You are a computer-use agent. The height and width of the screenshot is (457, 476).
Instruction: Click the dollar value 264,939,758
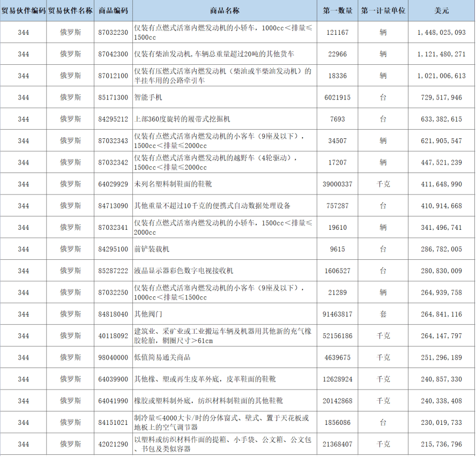pyautogui.click(x=441, y=293)
